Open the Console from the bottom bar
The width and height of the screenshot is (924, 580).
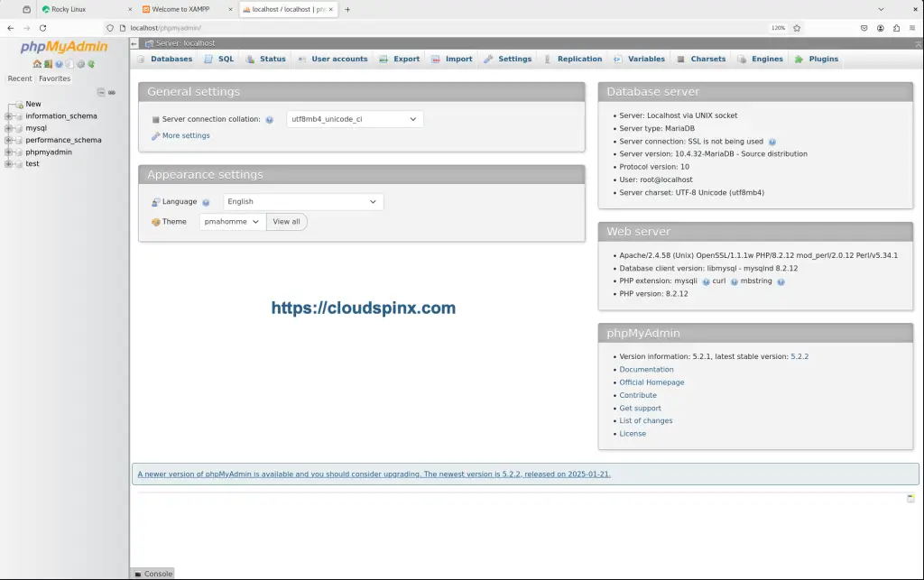[x=153, y=573]
